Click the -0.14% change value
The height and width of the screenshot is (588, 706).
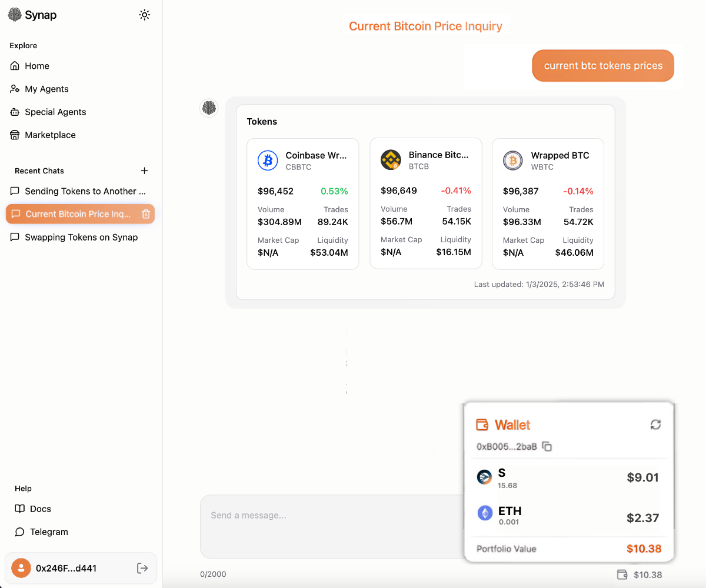[x=578, y=191]
